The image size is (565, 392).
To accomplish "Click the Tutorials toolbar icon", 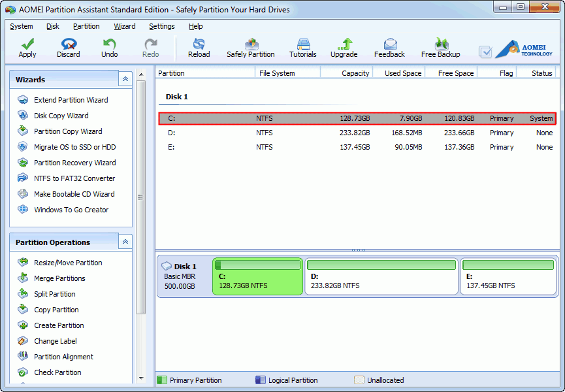I will pyautogui.click(x=302, y=47).
